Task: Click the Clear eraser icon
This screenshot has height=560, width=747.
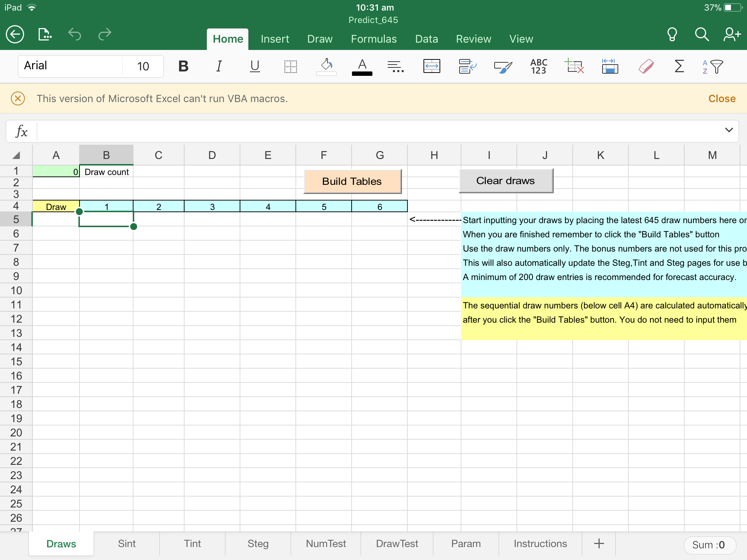Action: [646, 67]
